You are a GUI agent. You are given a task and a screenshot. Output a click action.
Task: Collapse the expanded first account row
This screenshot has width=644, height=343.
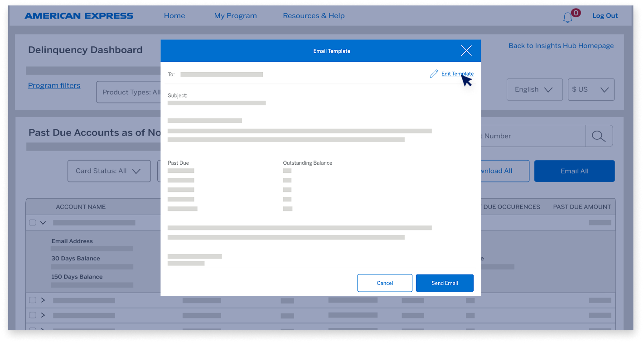tap(43, 222)
